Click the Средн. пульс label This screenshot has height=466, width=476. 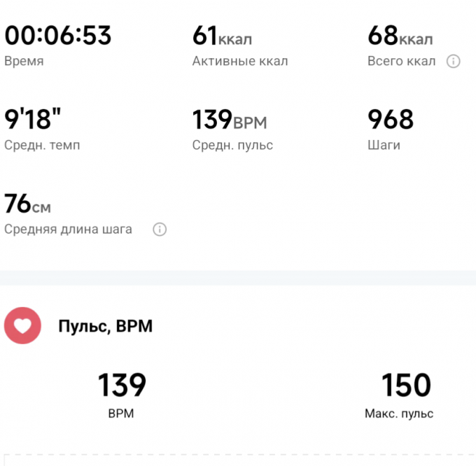[232, 146]
